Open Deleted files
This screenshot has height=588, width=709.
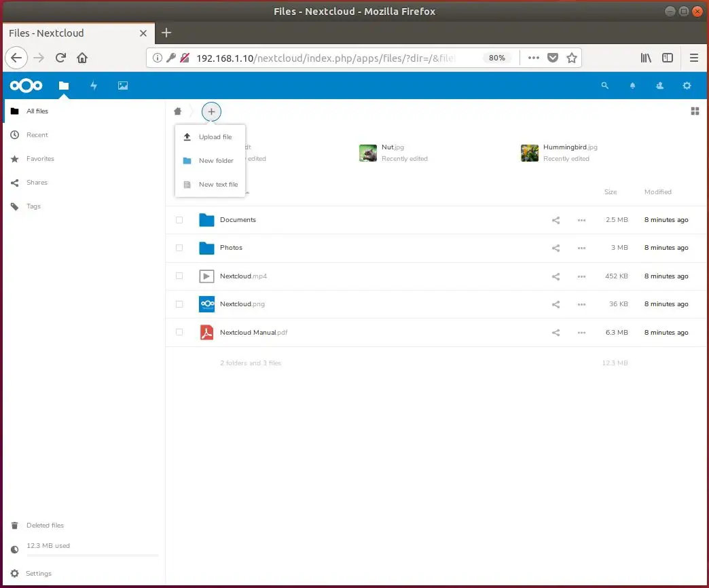tap(84, 525)
